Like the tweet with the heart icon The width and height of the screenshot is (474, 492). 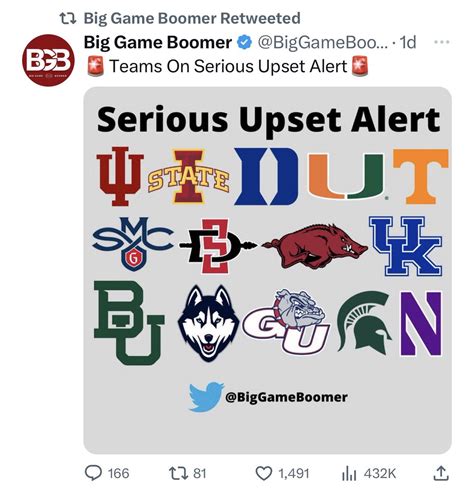264,473
